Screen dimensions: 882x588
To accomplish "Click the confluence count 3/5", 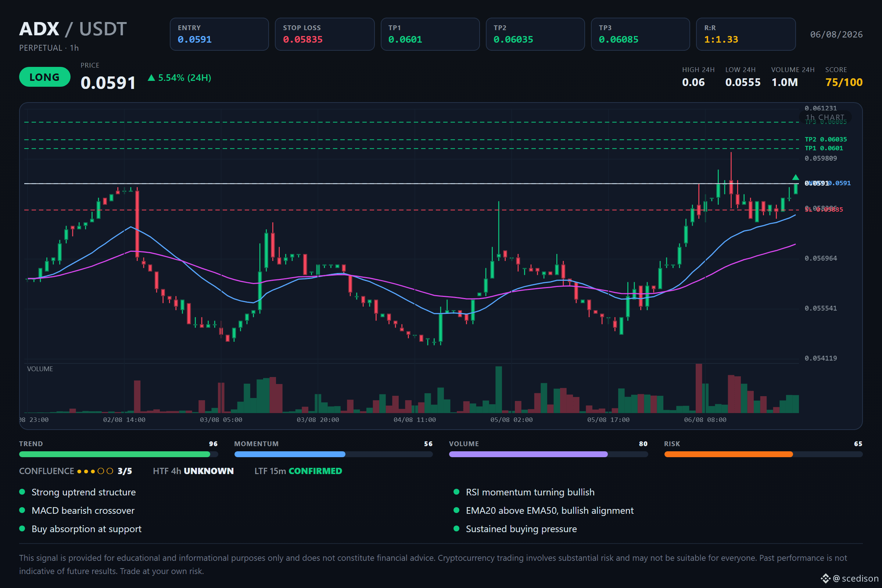I will pos(125,471).
